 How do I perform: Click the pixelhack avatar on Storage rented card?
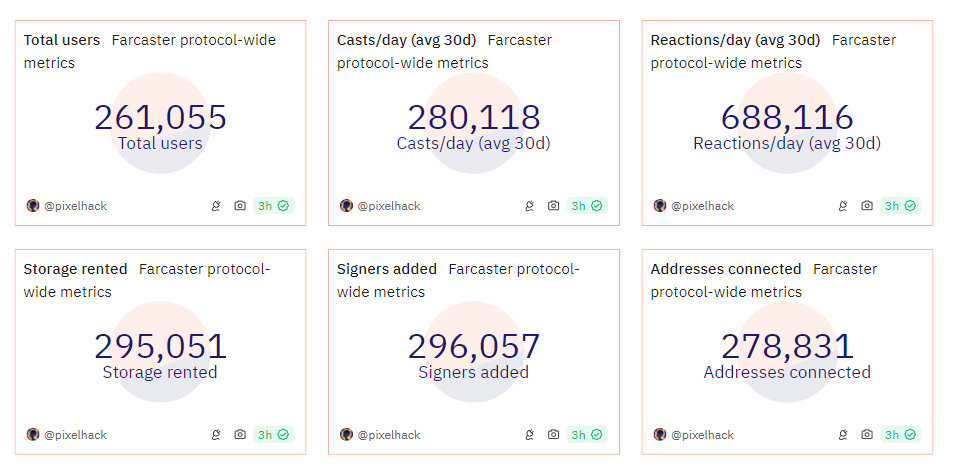pyautogui.click(x=33, y=435)
